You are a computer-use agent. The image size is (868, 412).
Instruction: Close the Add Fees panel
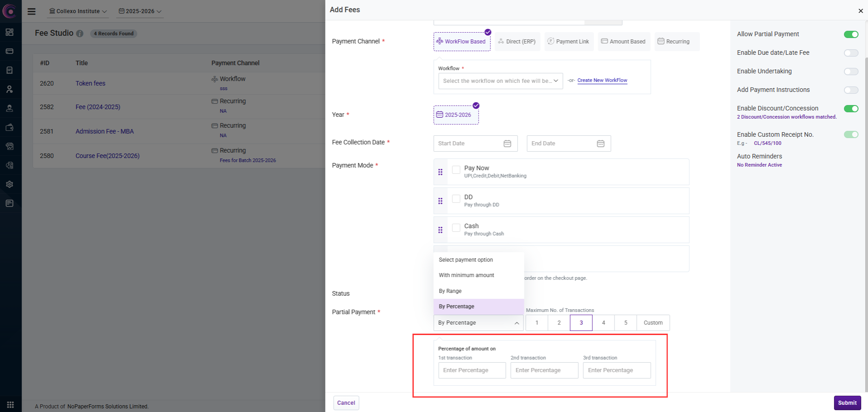pyautogui.click(x=860, y=11)
